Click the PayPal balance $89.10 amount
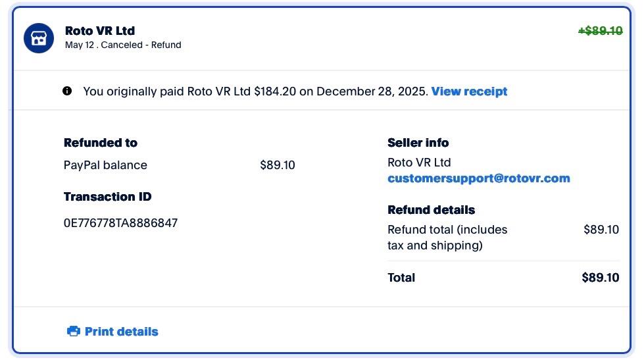This screenshot has width=644, height=360. click(x=277, y=165)
